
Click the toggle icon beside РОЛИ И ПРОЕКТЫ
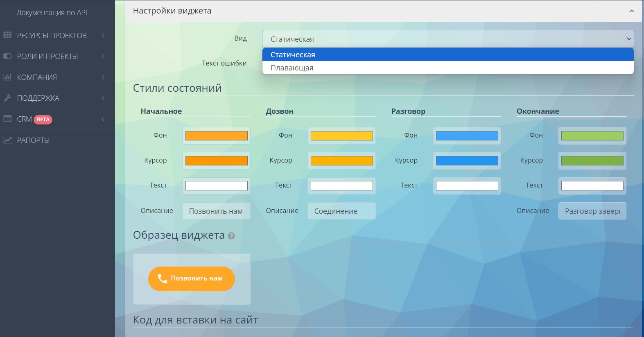(x=7, y=56)
